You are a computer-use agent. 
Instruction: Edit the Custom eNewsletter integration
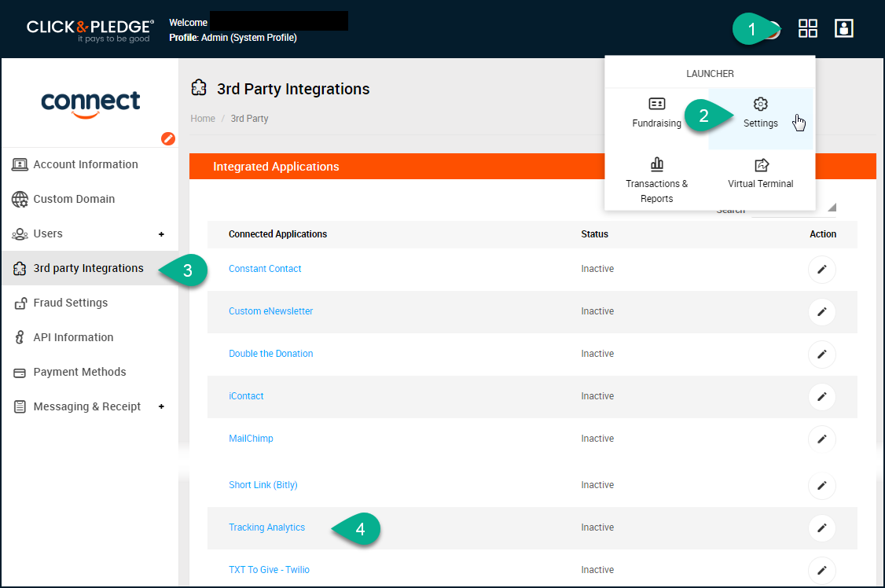click(x=822, y=311)
